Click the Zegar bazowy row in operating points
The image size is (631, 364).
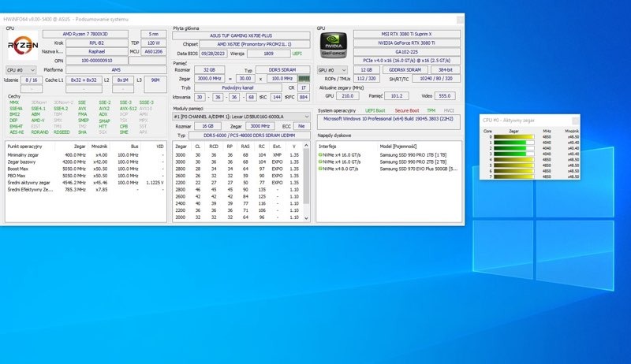(x=85, y=162)
